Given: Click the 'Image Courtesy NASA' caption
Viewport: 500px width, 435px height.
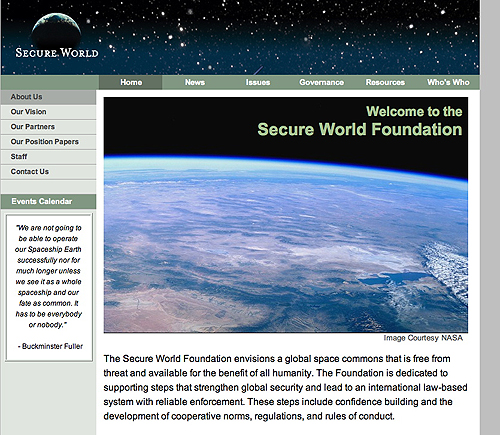Looking at the screenshot, I should 423,338.
